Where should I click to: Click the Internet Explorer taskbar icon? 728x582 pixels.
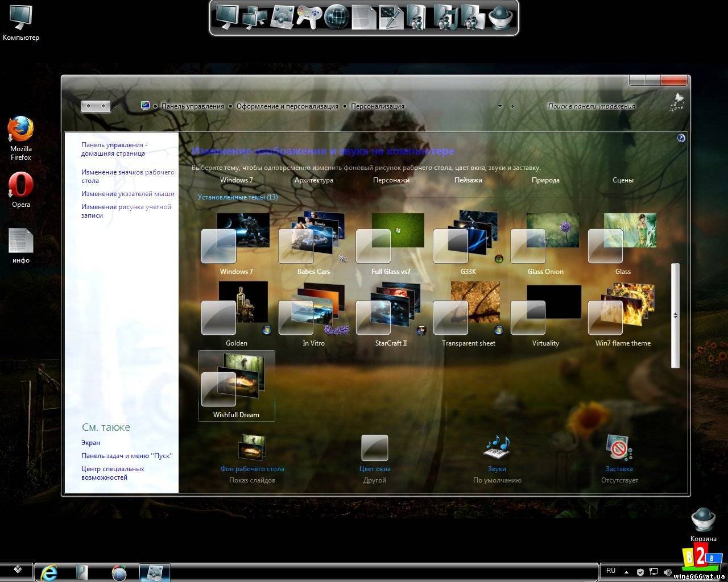(x=50, y=573)
